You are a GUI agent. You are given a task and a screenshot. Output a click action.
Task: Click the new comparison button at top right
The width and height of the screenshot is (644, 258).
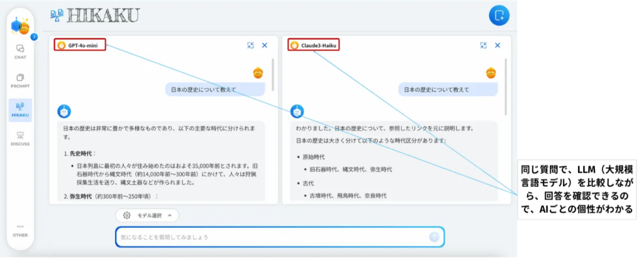[499, 16]
